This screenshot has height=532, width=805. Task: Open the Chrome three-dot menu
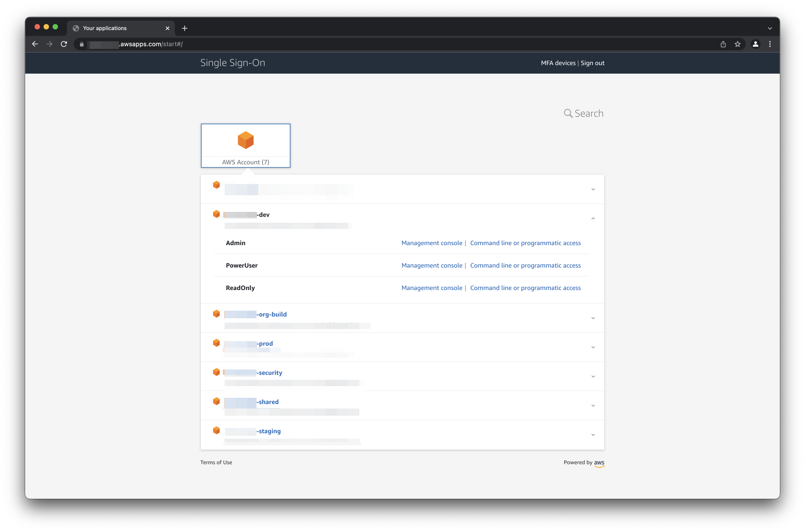tap(770, 44)
